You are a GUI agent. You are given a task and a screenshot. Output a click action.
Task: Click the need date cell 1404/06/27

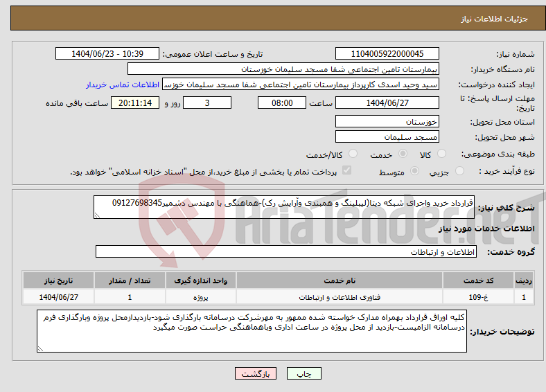pos(58,297)
